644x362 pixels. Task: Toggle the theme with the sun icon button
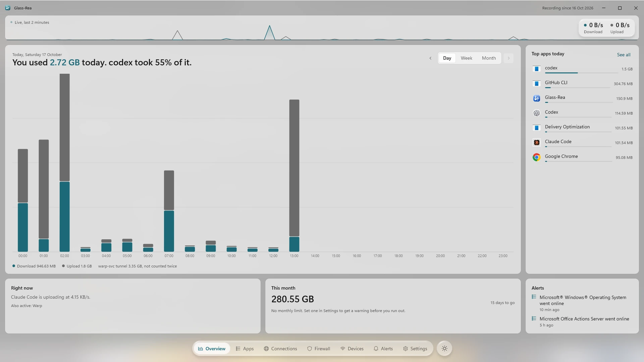444,349
